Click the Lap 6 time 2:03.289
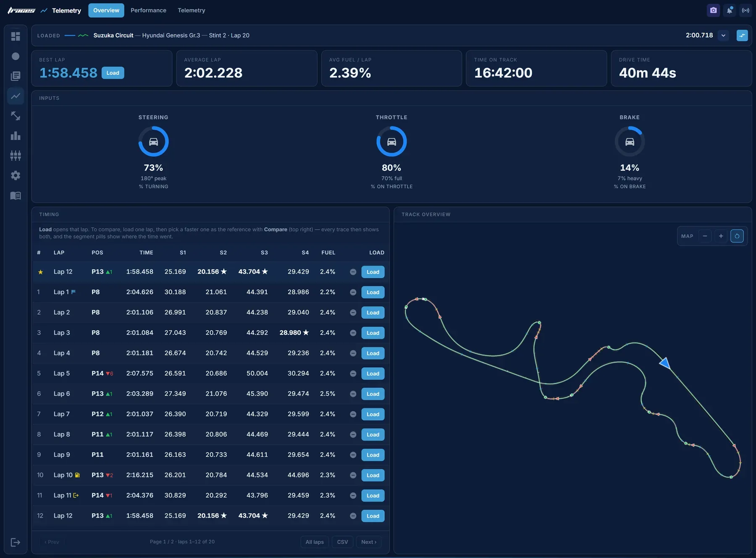 [140, 394]
